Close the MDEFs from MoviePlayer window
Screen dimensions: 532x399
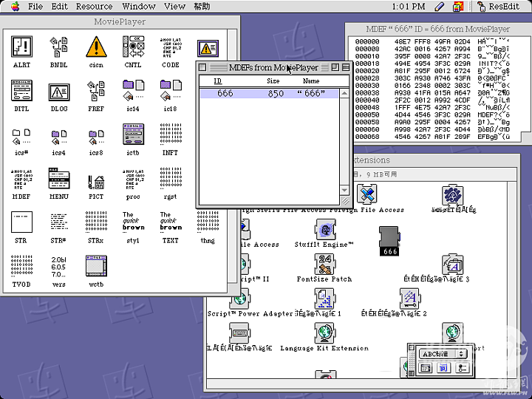[202, 67]
